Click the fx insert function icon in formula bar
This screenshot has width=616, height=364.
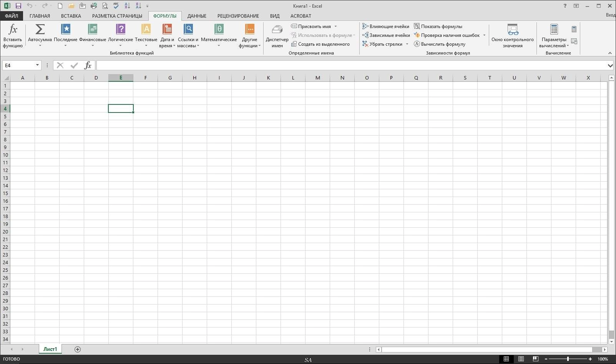point(88,65)
